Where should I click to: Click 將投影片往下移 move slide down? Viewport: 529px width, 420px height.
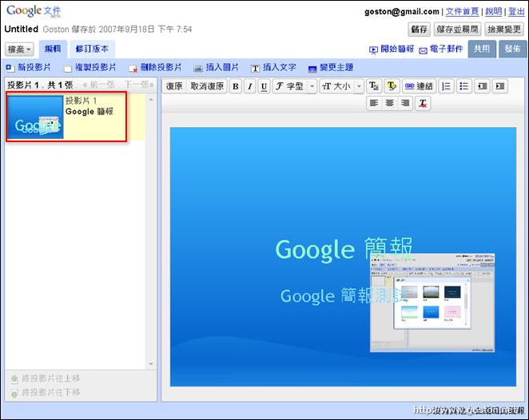[x=46, y=393]
